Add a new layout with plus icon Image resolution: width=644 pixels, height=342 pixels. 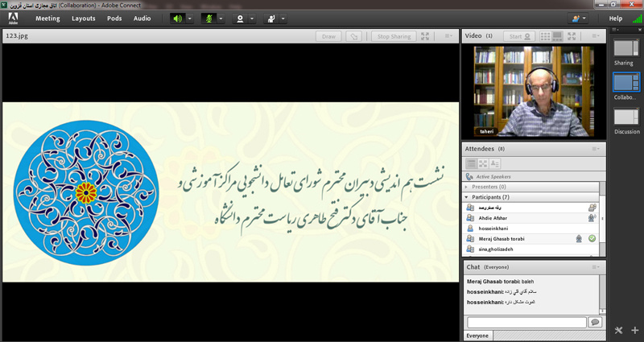[x=635, y=330]
